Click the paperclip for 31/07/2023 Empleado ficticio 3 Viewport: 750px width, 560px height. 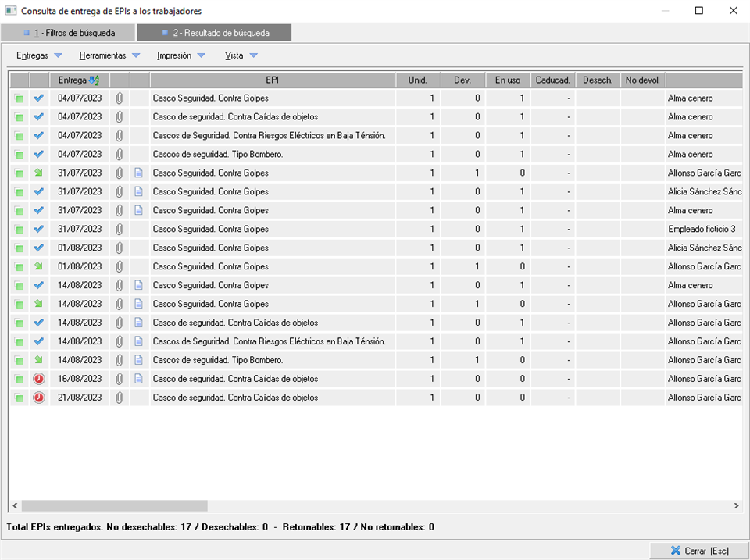(119, 229)
